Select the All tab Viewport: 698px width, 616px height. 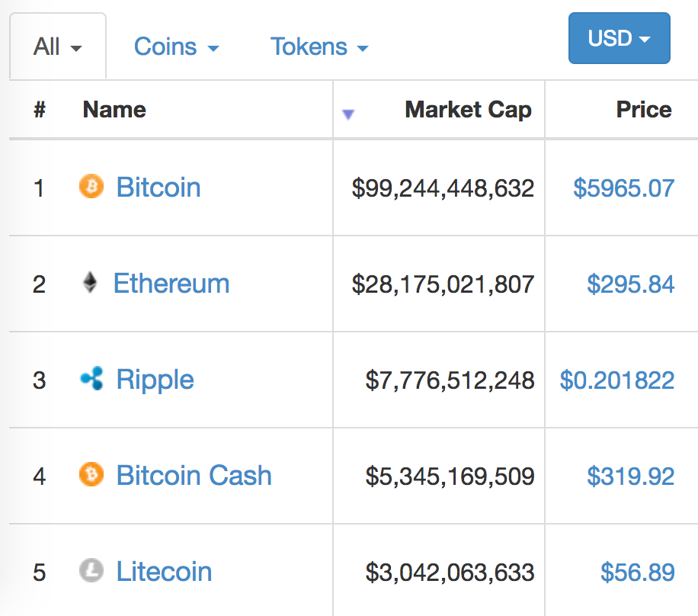click(x=58, y=47)
